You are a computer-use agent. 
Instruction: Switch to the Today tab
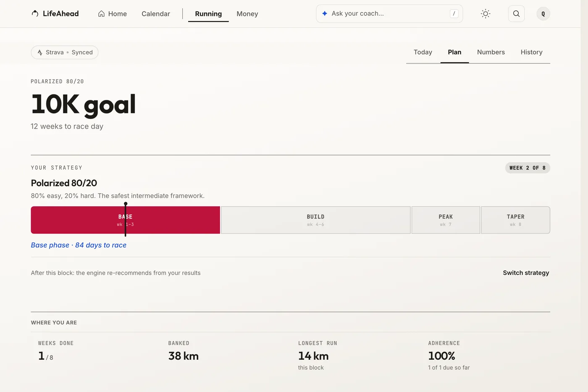tap(423, 52)
